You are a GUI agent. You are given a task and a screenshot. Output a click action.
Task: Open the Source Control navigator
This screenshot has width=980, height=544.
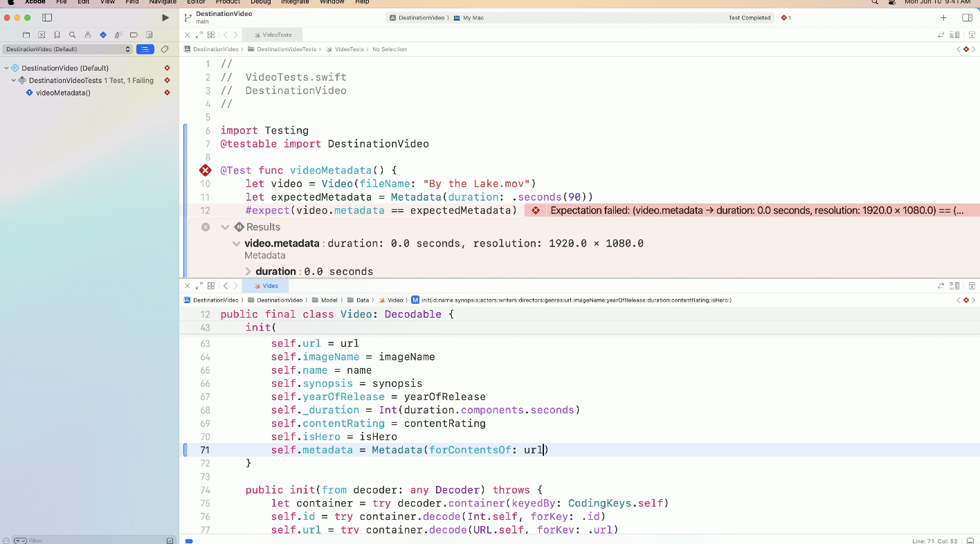pyautogui.click(x=42, y=35)
